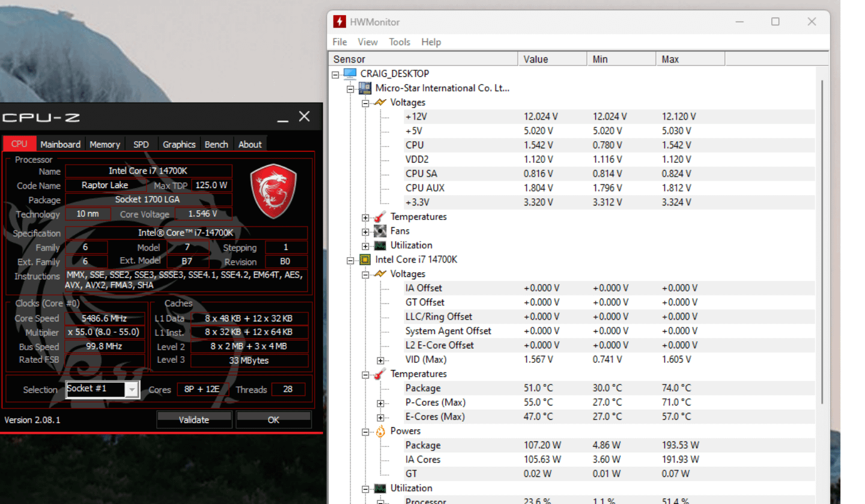The image size is (865, 504).
Task: Open the File menu in HWMonitor
Action: coord(340,42)
